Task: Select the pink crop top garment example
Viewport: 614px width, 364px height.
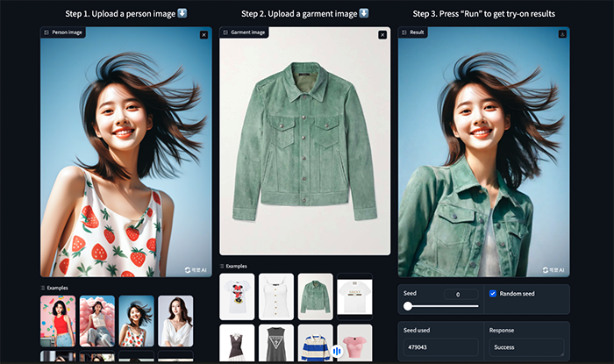Action: click(354, 343)
